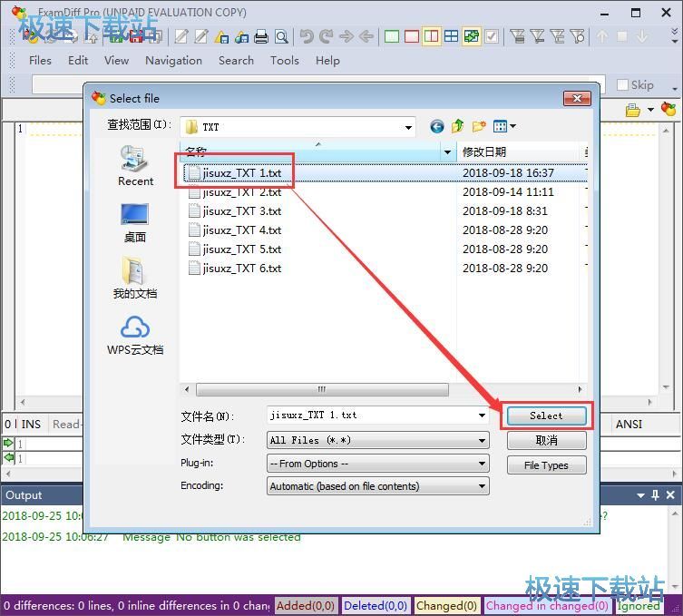Select jisuxz_TXT 4.txt in the list
This screenshot has height=616, width=683.
click(x=241, y=230)
